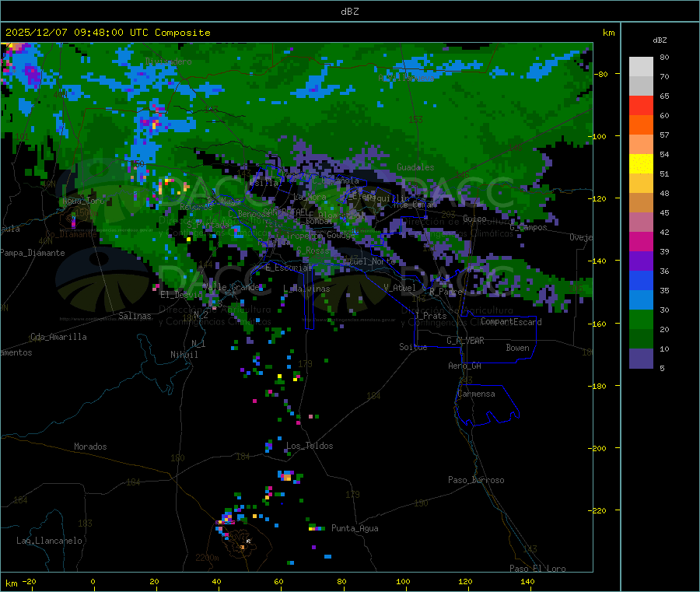Click the 'km' label at bottom left axis
The width and height of the screenshot is (700, 592).
tap(11, 583)
